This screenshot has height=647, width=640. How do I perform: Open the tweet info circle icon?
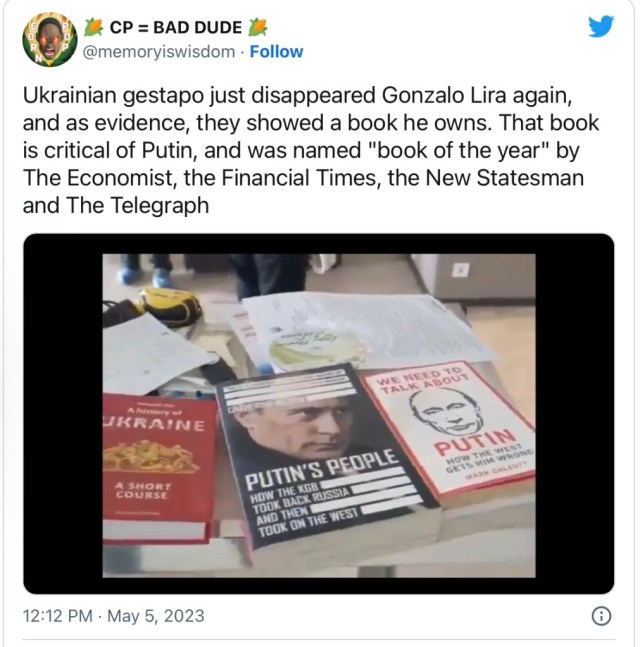(x=601, y=616)
